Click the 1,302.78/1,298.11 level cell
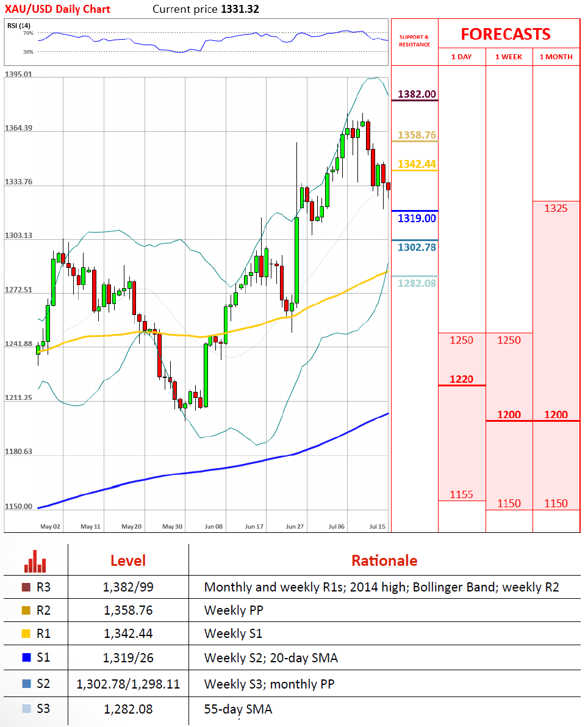The height and width of the screenshot is (727, 588). [128, 684]
